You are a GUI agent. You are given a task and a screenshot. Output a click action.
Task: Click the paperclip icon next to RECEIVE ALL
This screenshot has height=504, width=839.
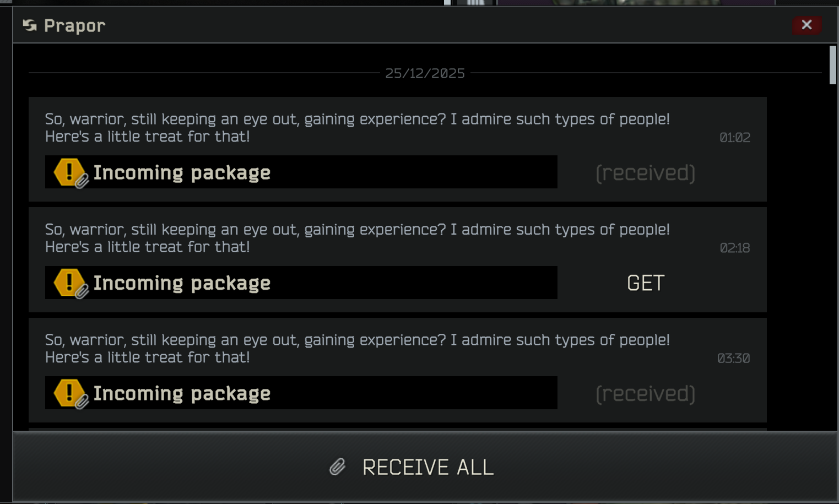point(337,467)
